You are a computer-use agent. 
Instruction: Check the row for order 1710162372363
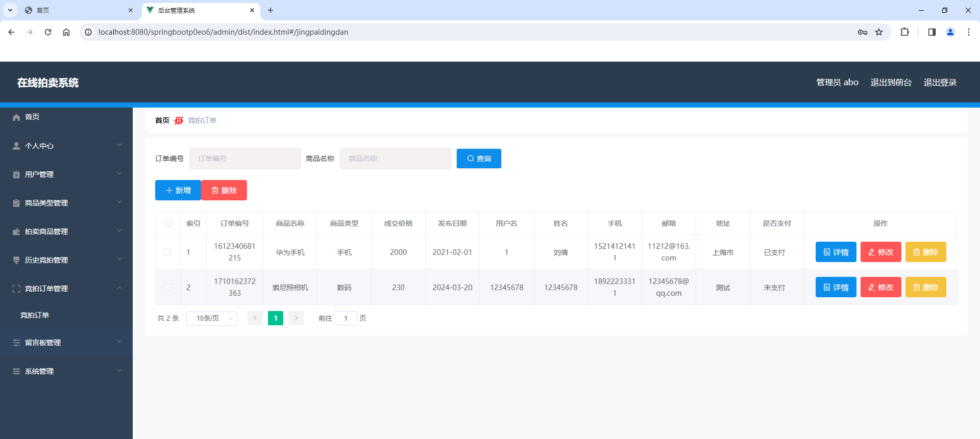(x=167, y=288)
